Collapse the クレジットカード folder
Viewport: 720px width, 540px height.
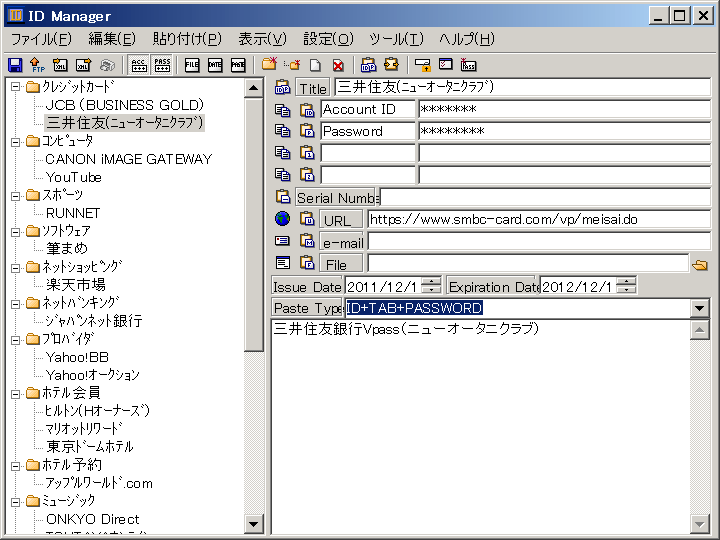pyautogui.click(x=16, y=86)
